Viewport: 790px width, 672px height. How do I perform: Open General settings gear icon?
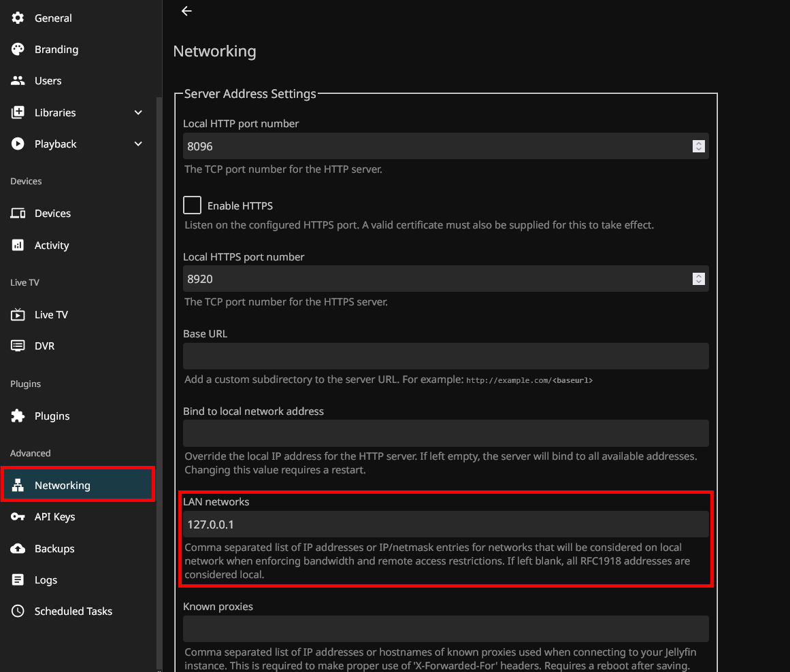pyautogui.click(x=18, y=18)
